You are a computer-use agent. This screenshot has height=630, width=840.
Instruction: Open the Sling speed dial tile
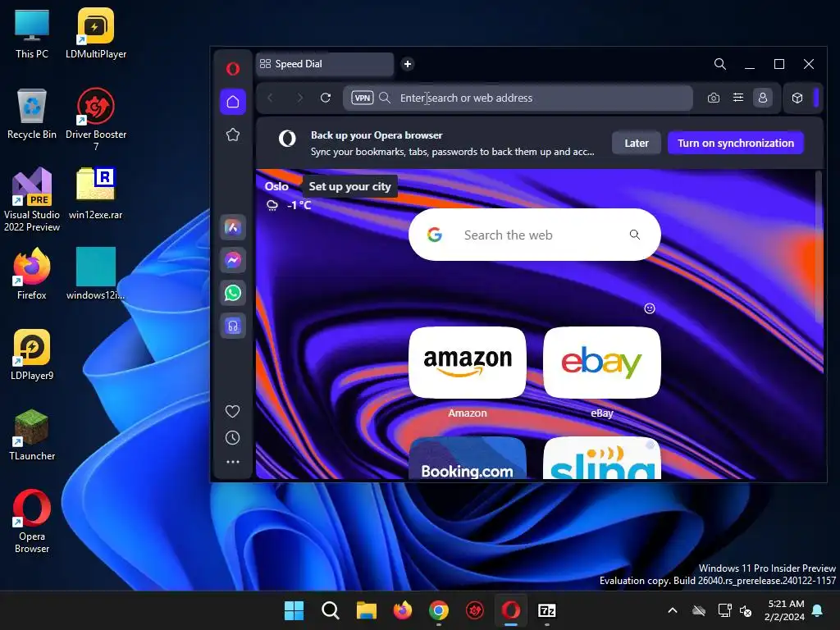point(601,458)
